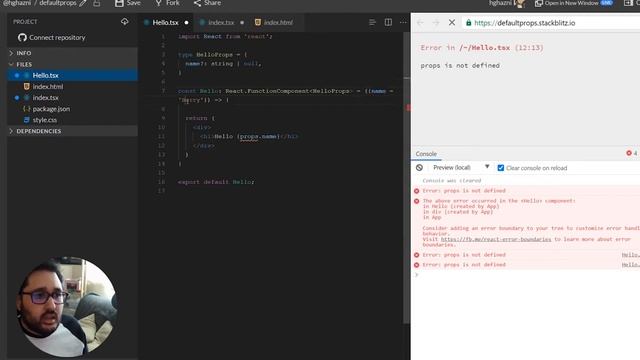Click the editor vertical scrollbar
The height and width of the screenshot is (360, 640).
pos(407,178)
